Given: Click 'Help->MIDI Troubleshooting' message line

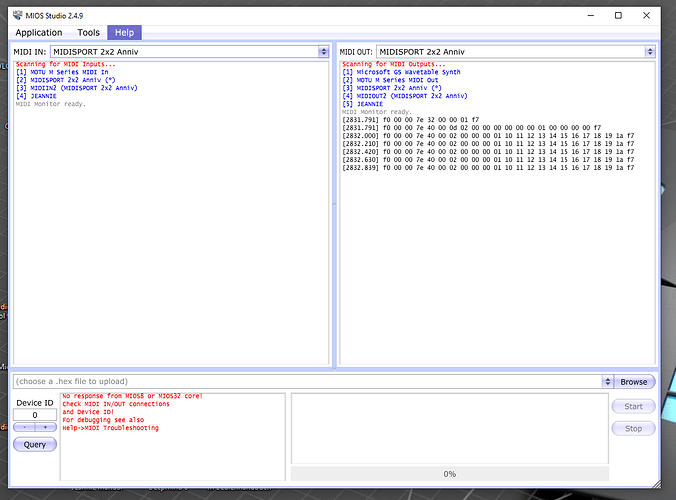Looking at the screenshot, I should [x=110, y=428].
